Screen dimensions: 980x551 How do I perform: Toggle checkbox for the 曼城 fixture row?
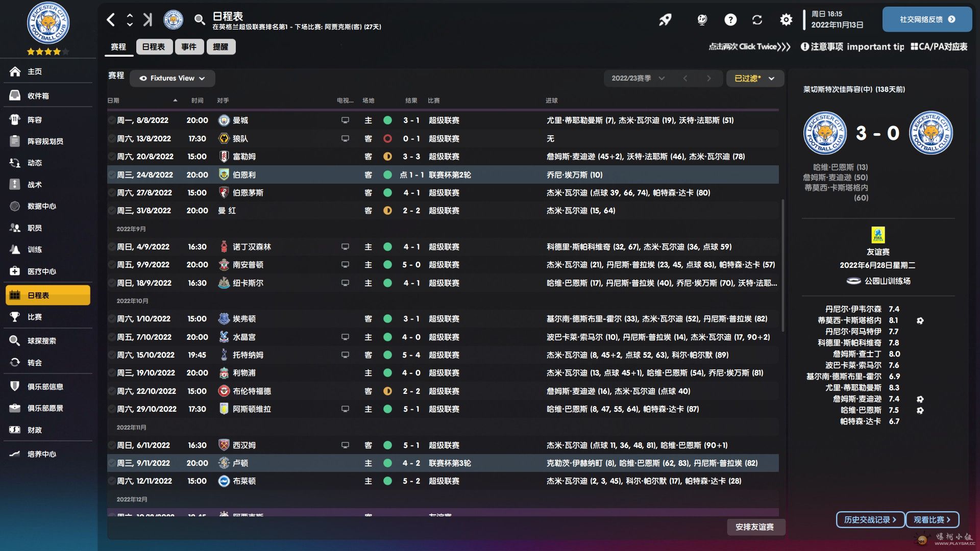(111, 120)
